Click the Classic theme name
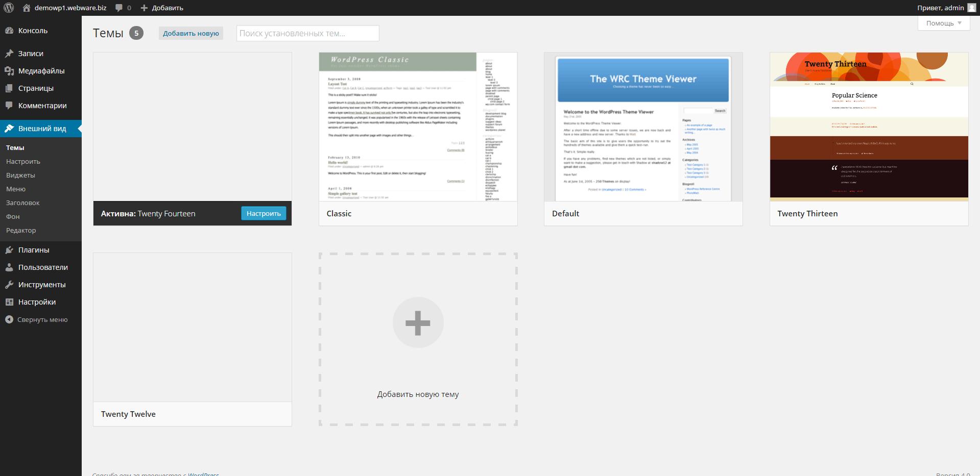 339,213
